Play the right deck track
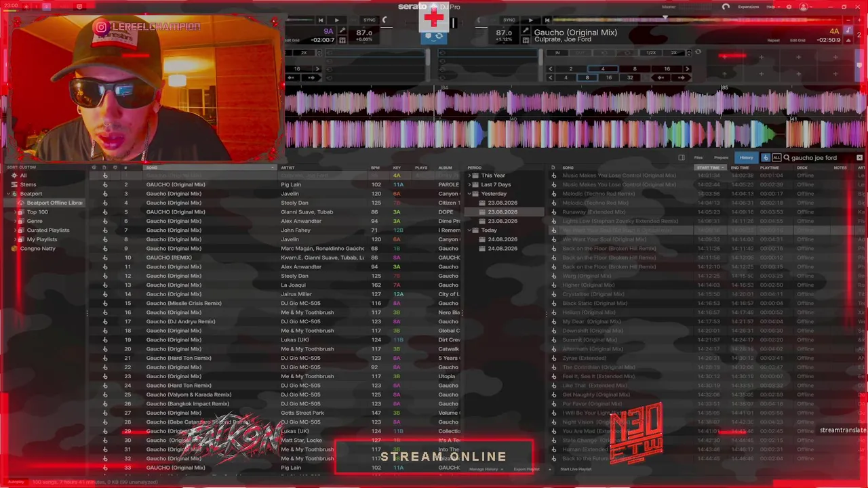This screenshot has height=488, width=868. click(530, 20)
